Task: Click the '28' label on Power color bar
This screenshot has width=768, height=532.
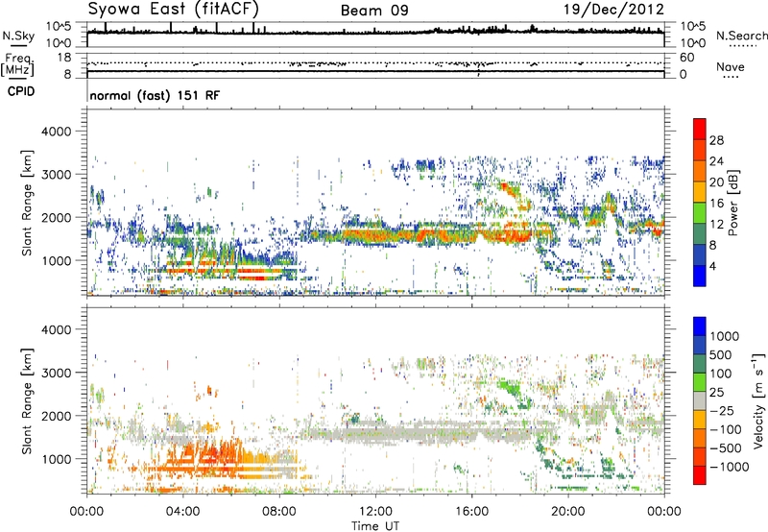Action: (x=716, y=140)
